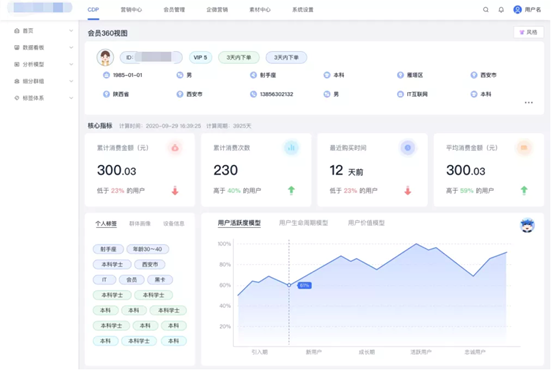Click the green 3天内下单 tag
Viewport: 553px width, 375px height.
click(239, 58)
